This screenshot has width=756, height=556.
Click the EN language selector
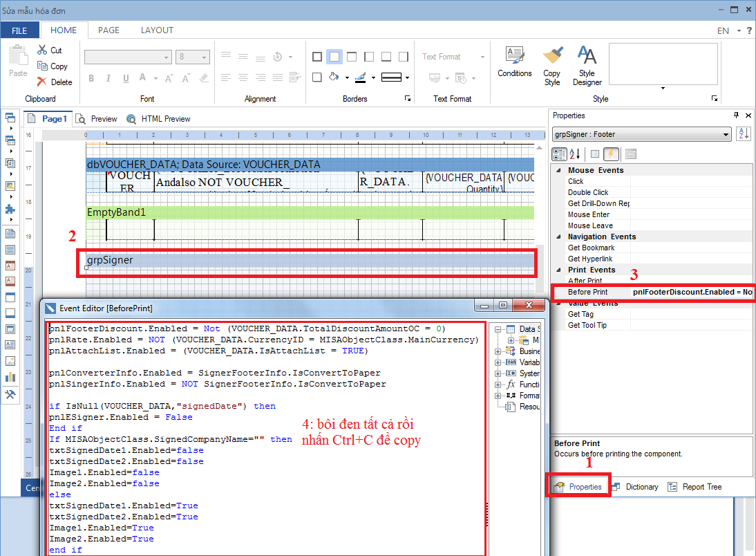pyautogui.click(x=723, y=31)
